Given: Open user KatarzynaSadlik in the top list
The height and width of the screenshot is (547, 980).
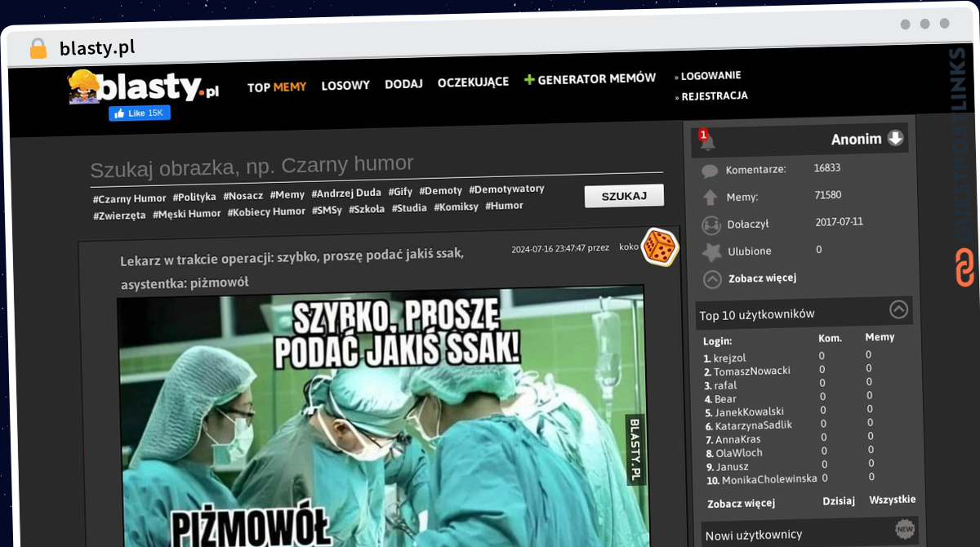Looking at the screenshot, I should (x=753, y=425).
